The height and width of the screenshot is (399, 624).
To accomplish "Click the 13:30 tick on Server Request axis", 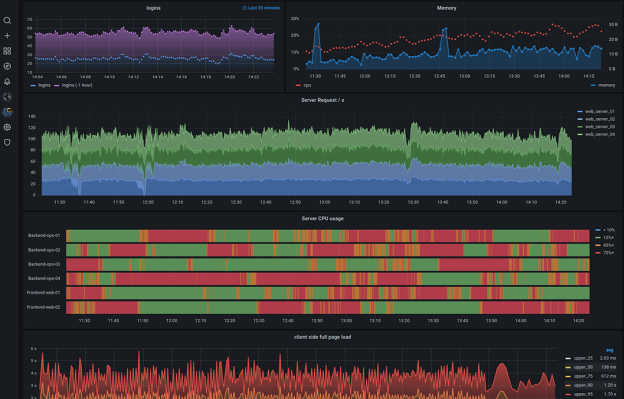I will pos(413,202).
